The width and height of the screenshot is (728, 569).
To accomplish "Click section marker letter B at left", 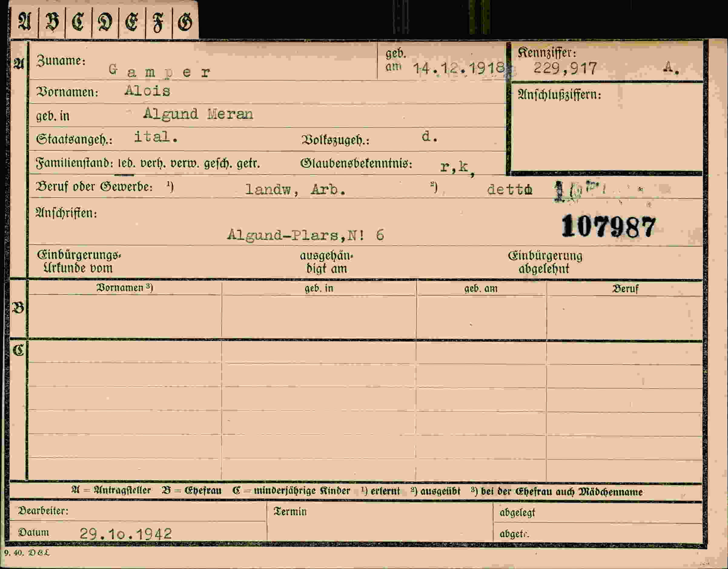I will coord(18,308).
